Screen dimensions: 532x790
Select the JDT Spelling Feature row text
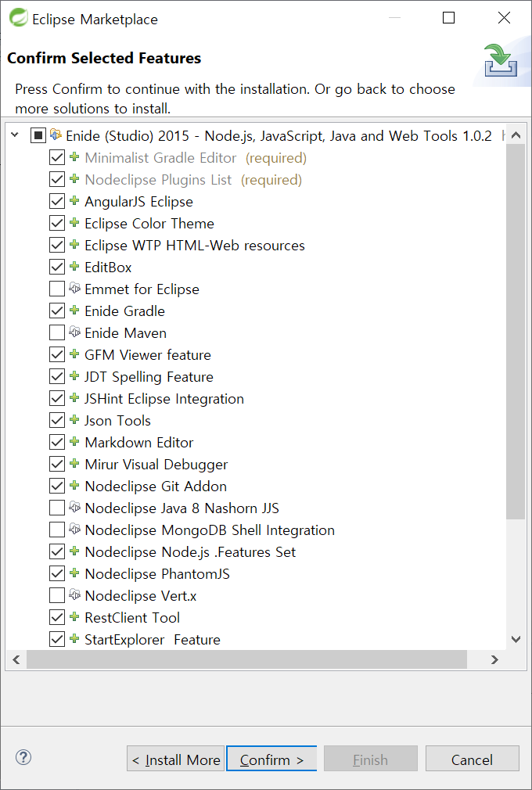[149, 377]
